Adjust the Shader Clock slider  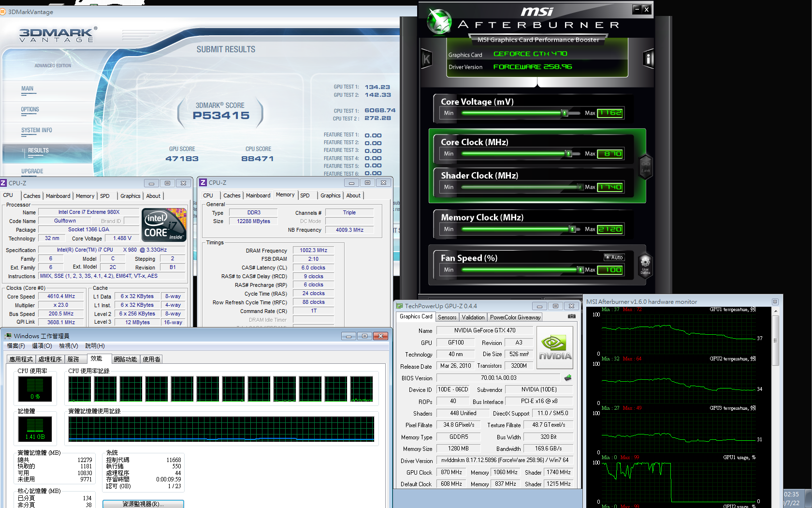click(580, 187)
